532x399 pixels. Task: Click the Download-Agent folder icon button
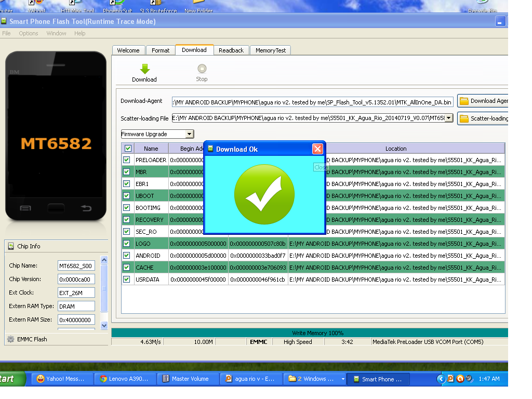(x=464, y=101)
